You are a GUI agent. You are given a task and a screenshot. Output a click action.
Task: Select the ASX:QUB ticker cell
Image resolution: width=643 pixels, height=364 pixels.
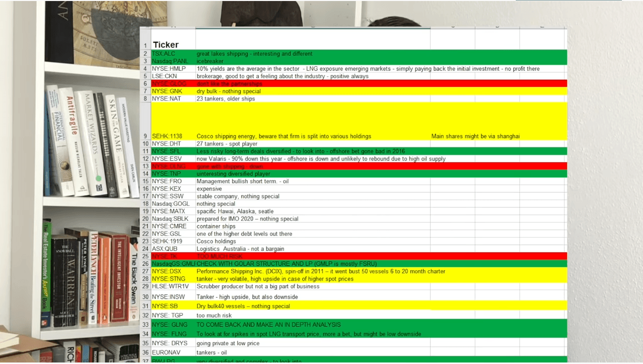coord(165,249)
